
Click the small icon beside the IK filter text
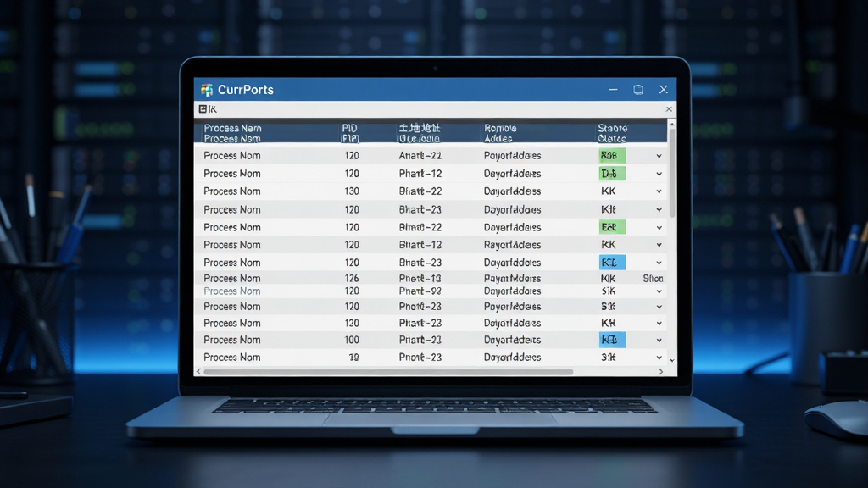[x=203, y=109]
